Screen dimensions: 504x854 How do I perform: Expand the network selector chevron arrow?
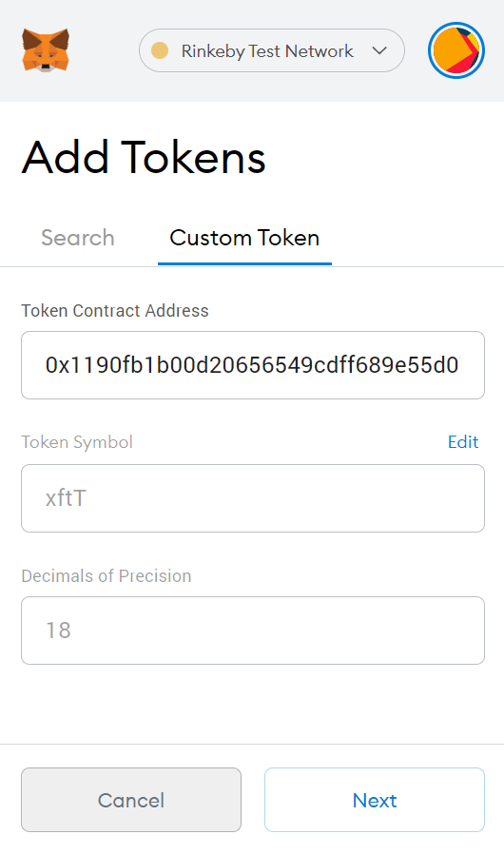379,50
